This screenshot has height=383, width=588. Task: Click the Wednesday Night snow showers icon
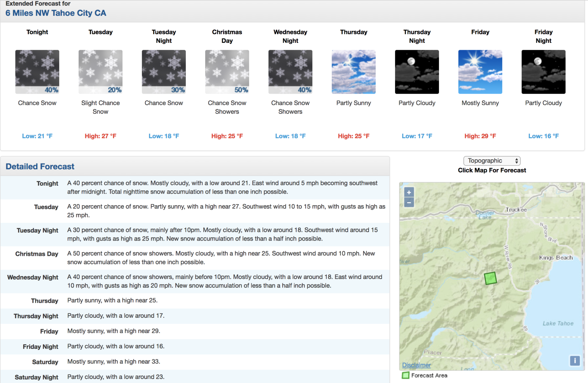pos(290,72)
